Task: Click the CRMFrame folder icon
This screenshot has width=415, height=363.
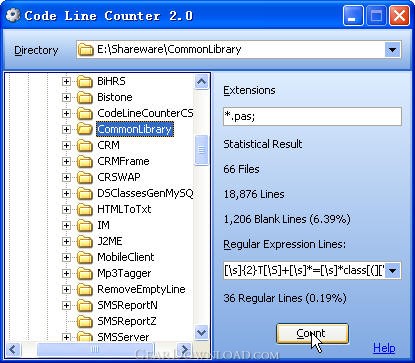Action: click(85, 161)
